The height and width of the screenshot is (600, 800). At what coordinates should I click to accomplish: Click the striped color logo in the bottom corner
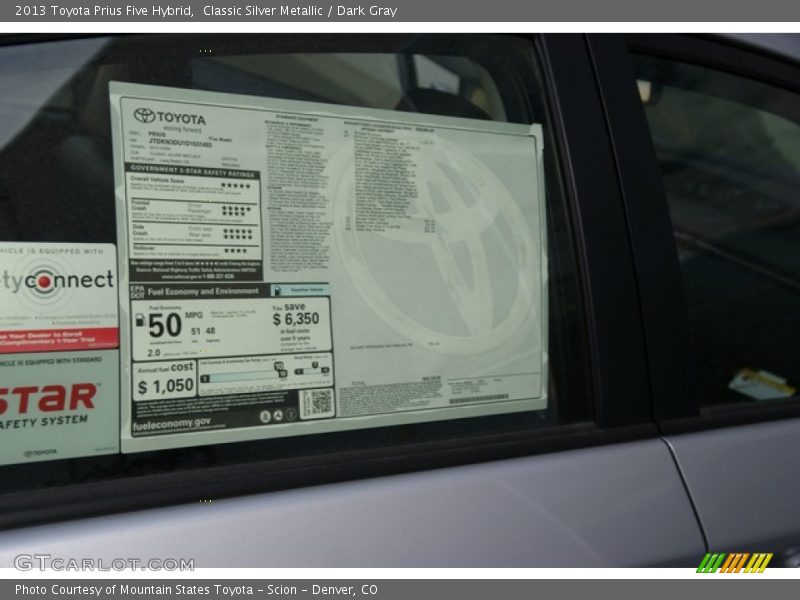pos(734,563)
